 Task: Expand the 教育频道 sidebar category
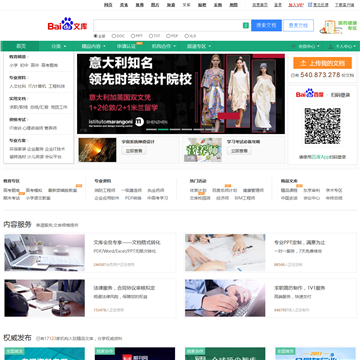19,57
